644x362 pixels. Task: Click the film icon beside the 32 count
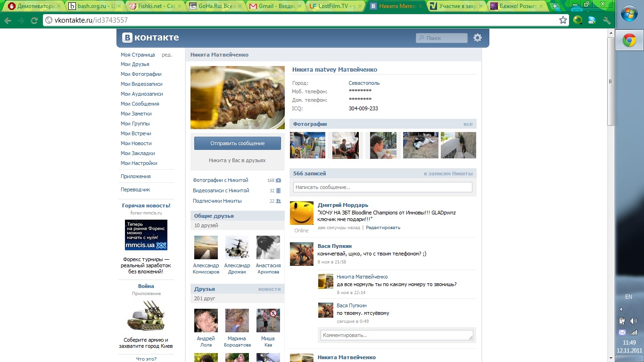pyautogui.click(x=278, y=190)
